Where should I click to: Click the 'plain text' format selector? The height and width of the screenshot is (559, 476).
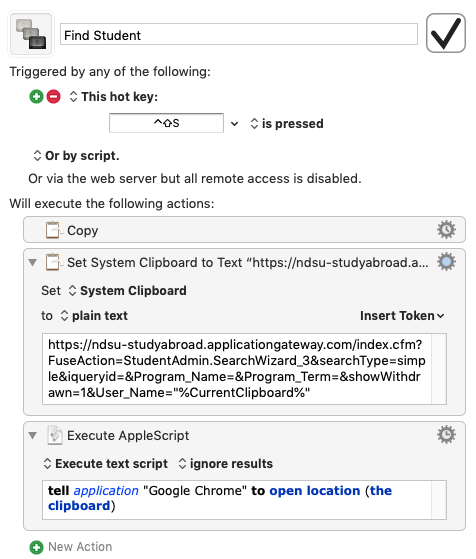(x=94, y=316)
